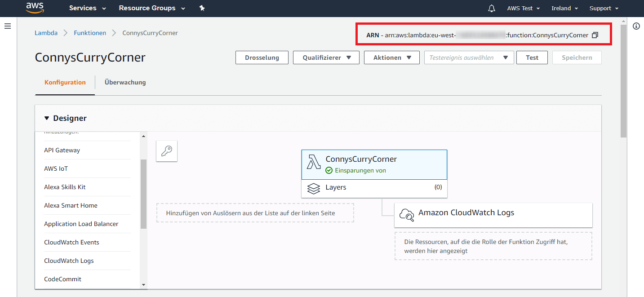
Task: Click the ConnysCurryCorner page heading
Action: [90, 58]
